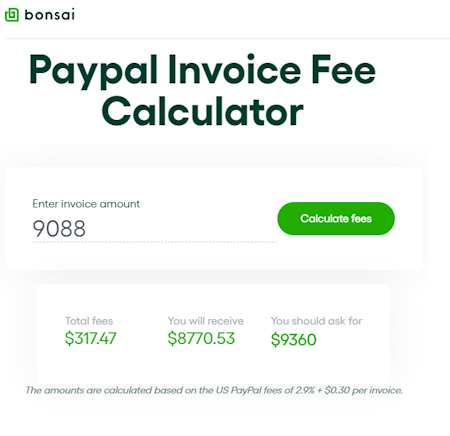Screen dimensions: 450x436
Task: Click the 'You should ask for' label
Action: (x=316, y=321)
